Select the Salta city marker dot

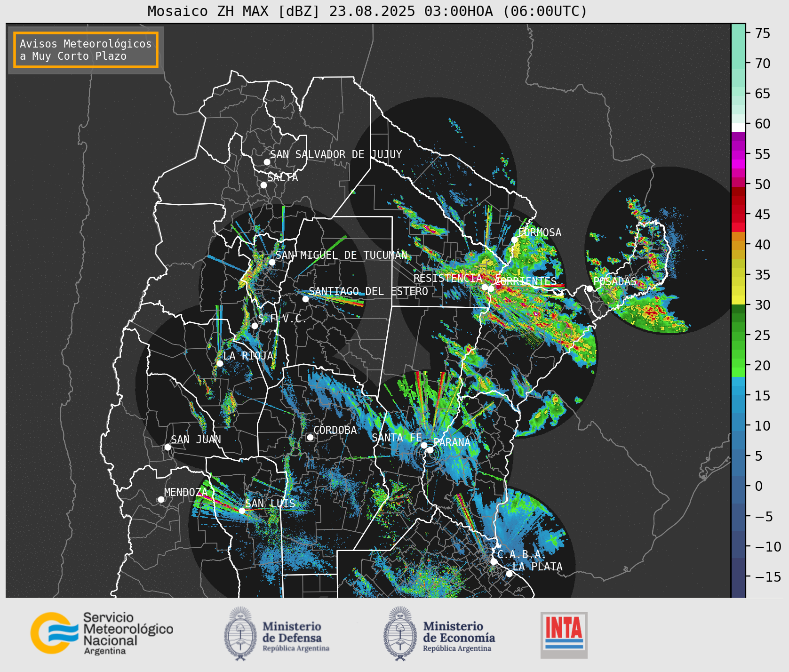[263, 185]
